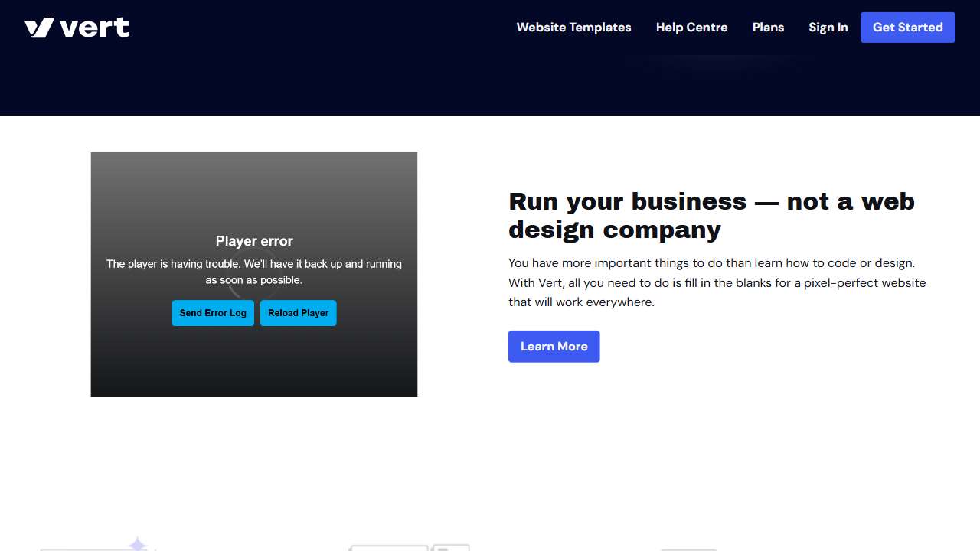This screenshot has height=551, width=980.
Task: Click the vert wordmark text in header
Action: [94, 28]
